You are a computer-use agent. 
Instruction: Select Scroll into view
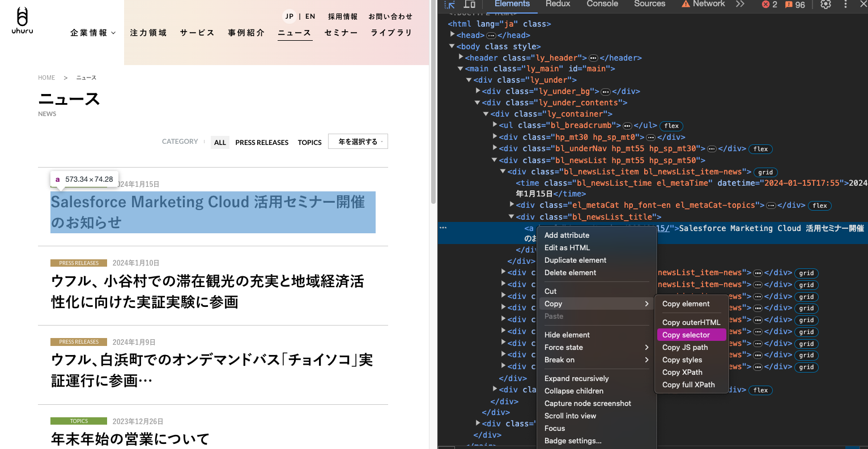tap(597, 416)
